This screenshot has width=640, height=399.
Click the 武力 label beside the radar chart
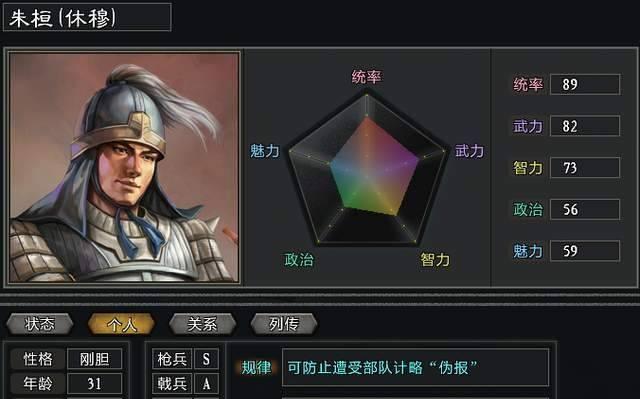click(469, 151)
